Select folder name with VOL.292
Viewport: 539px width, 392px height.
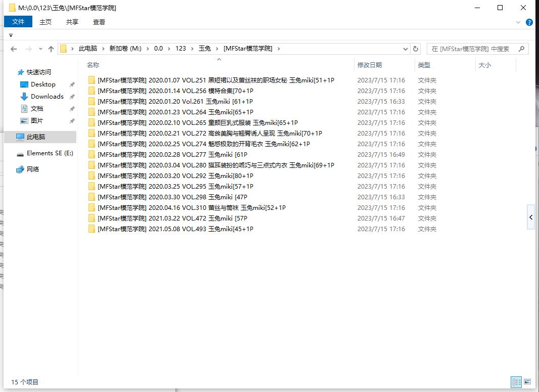tap(175, 176)
